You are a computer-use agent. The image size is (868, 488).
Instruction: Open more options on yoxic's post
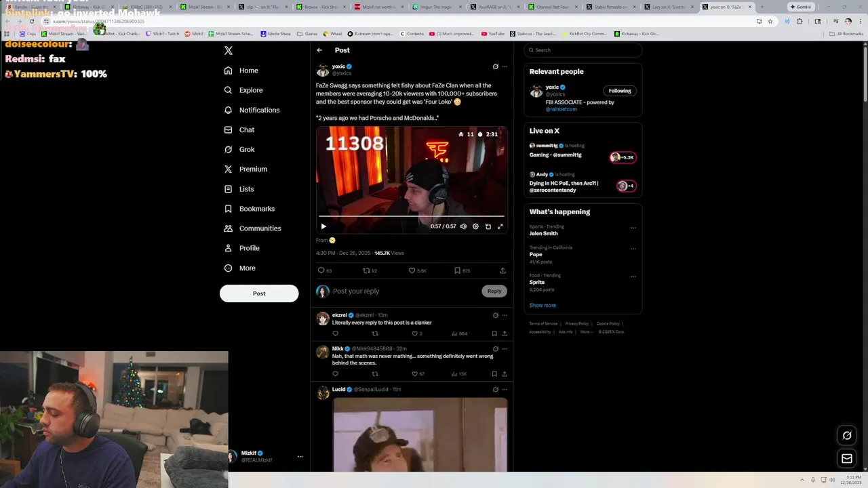(505, 66)
